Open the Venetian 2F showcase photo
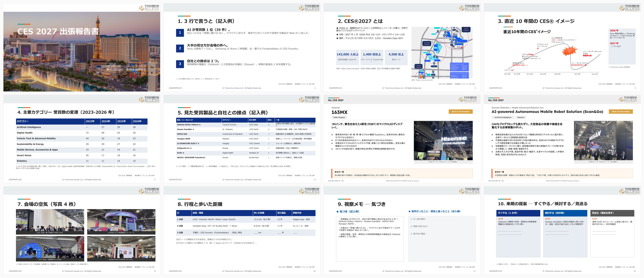 (121, 222)
